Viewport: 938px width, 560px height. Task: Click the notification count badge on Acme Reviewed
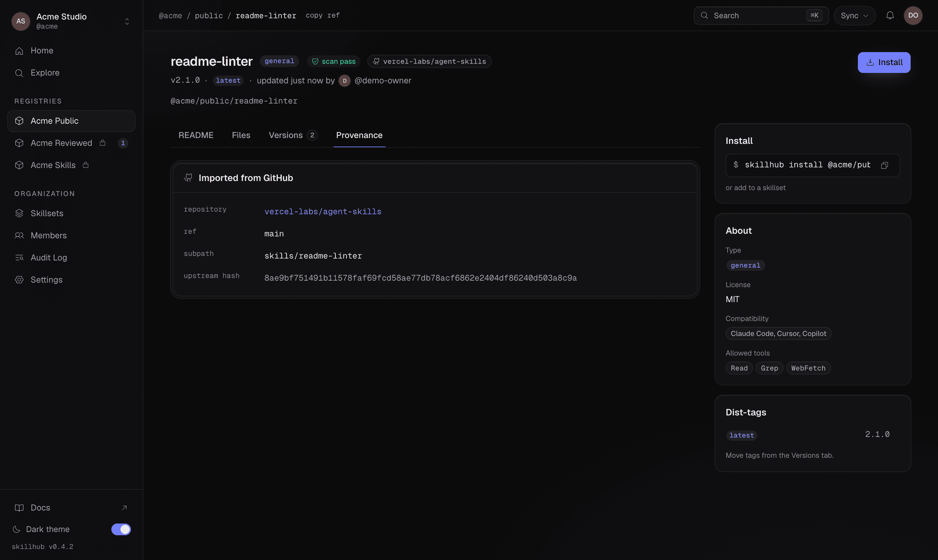click(x=123, y=143)
